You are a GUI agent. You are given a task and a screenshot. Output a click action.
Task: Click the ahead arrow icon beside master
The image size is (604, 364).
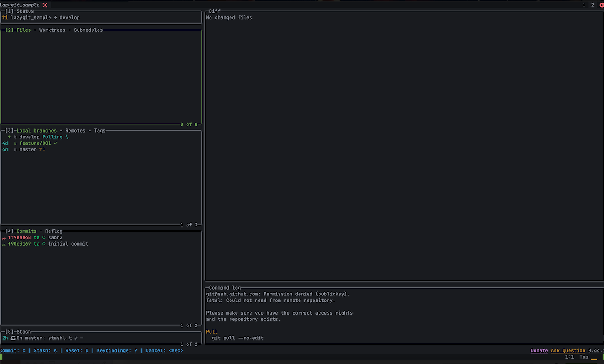point(42,149)
